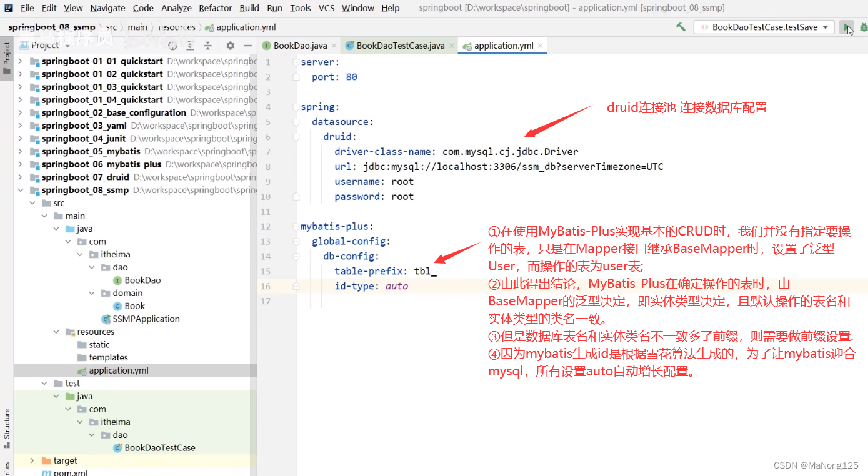Open the Navigate menu

click(x=107, y=8)
